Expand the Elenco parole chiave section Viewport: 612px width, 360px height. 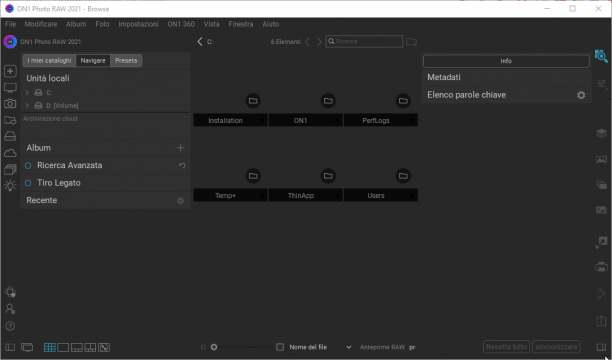pyautogui.click(x=466, y=95)
